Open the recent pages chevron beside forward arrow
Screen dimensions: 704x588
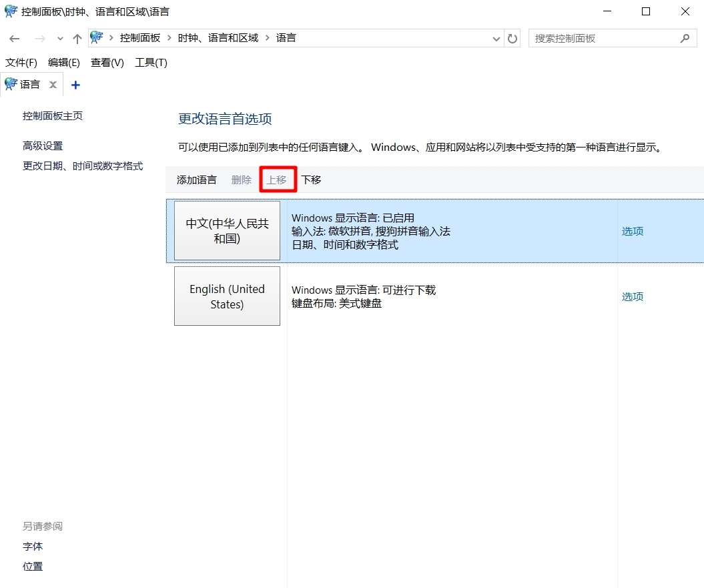click(59, 38)
